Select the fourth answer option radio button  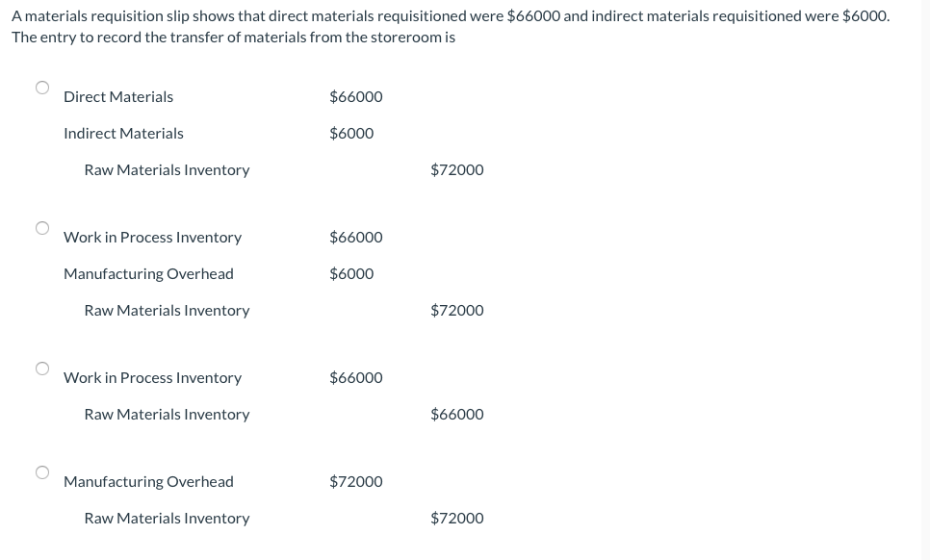[x=41, y=472]
